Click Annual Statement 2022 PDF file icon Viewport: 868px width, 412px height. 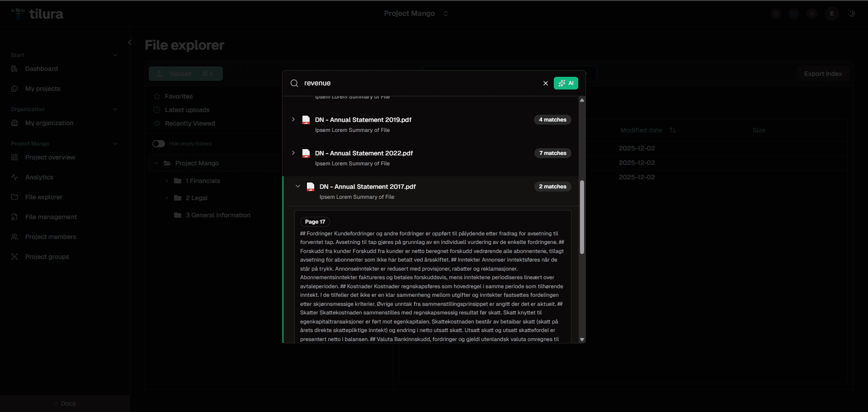pos(306,153)
